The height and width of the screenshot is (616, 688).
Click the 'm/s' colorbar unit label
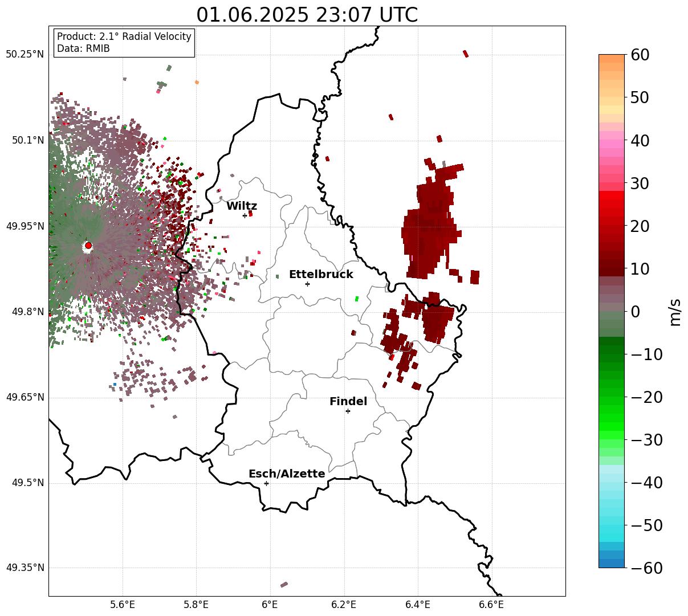[x=675, y=311]
